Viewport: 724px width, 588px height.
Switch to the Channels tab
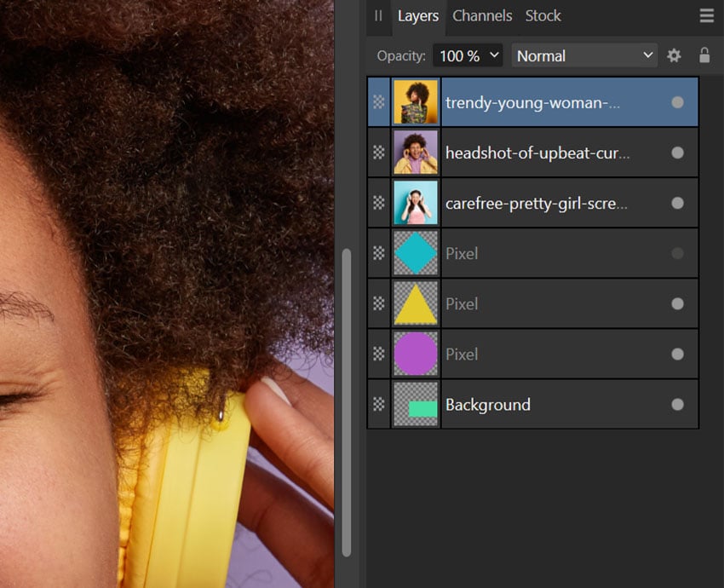(x=482, y=15)
